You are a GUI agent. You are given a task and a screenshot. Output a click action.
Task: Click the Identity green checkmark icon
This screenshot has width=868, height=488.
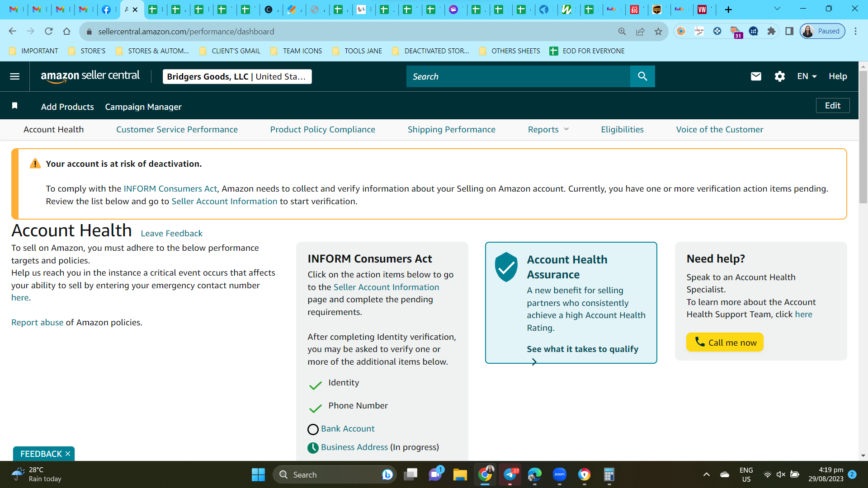[315, 385]
